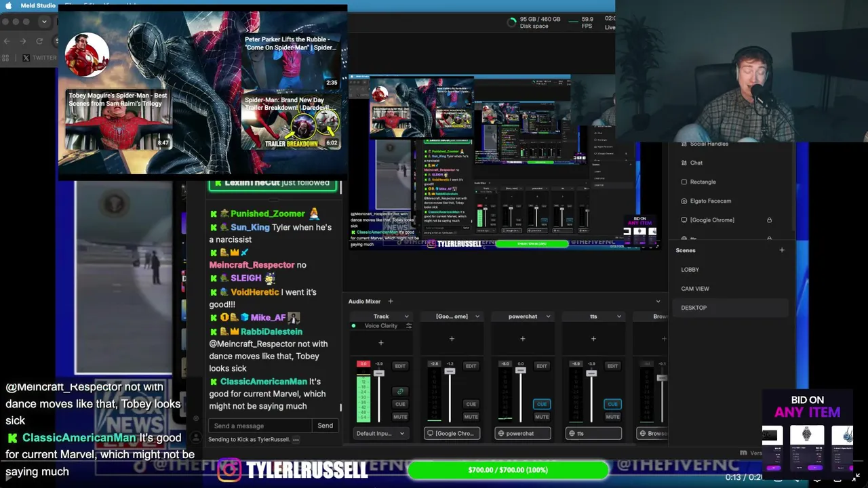Select the Google Chrome audio source box
The image size is (868, 488).
[x=452, y=433]
